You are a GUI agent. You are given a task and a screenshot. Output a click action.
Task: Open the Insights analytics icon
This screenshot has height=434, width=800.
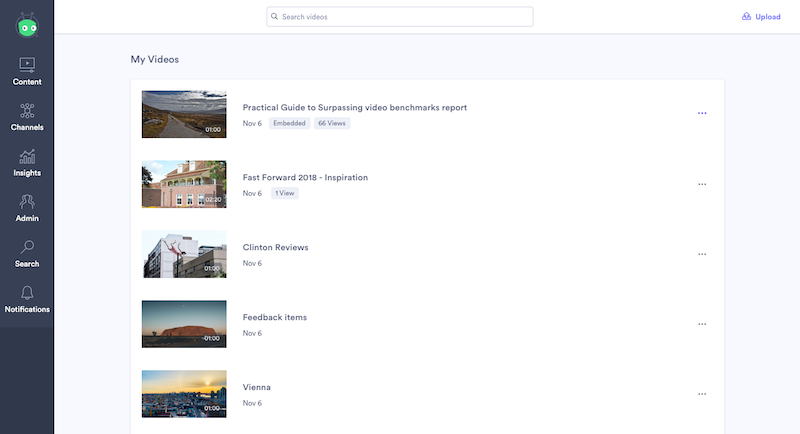click(27, 157)
